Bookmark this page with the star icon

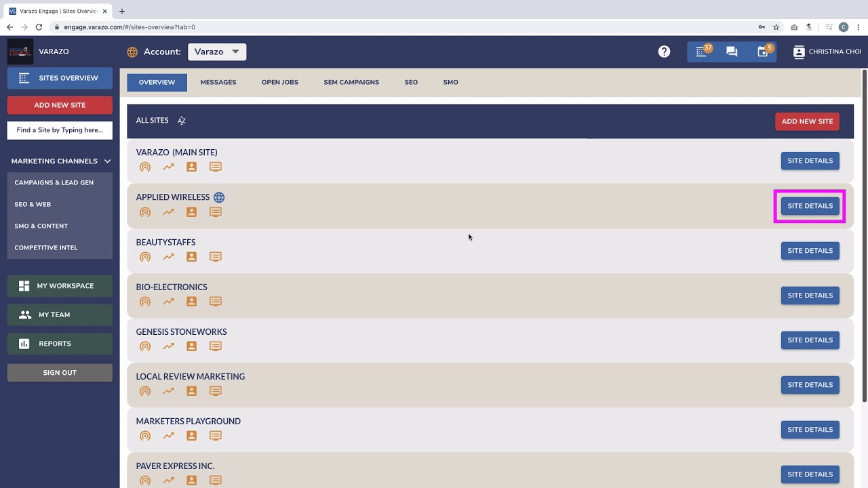[776, 27]
